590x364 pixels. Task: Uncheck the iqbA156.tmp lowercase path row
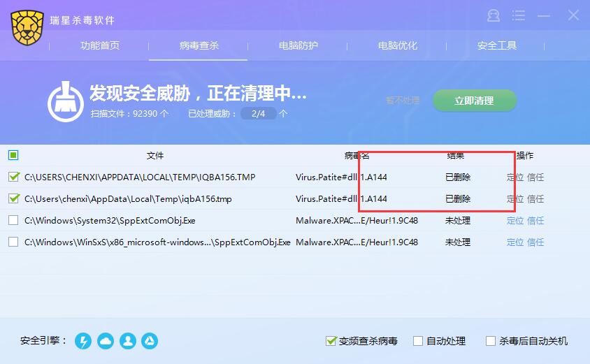(13, 198)
